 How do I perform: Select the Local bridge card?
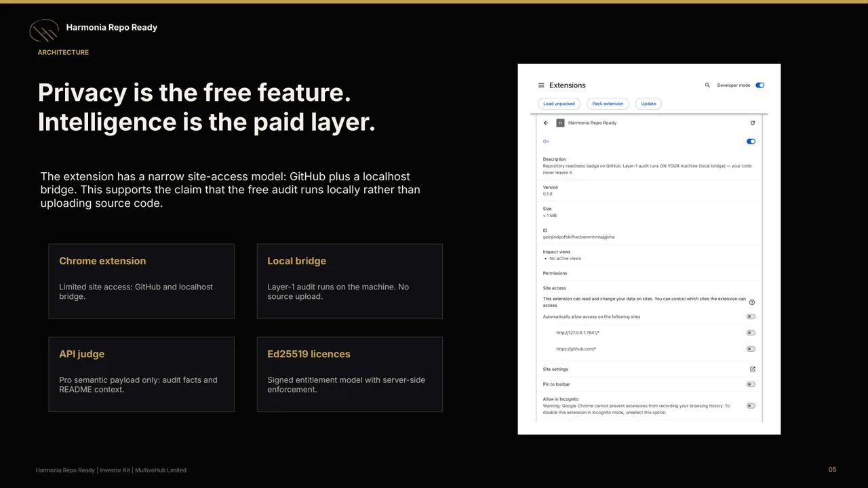click(350, 281)
